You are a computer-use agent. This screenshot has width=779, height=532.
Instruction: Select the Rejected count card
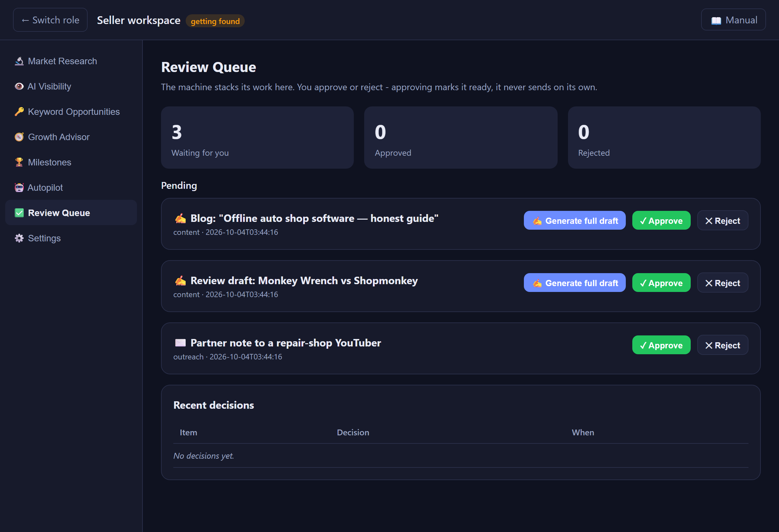[664, 138]
